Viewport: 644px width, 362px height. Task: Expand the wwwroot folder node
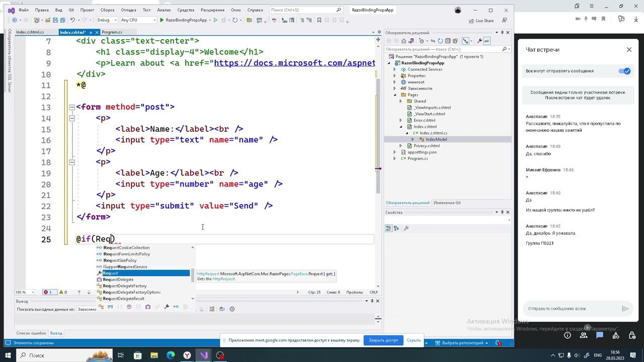tap(394, 82)
